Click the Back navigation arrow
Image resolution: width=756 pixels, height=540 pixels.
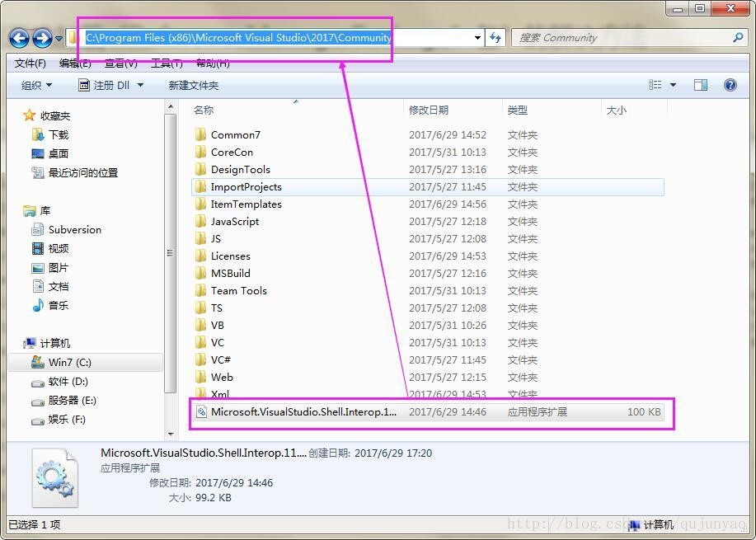[x=19, y=38]
